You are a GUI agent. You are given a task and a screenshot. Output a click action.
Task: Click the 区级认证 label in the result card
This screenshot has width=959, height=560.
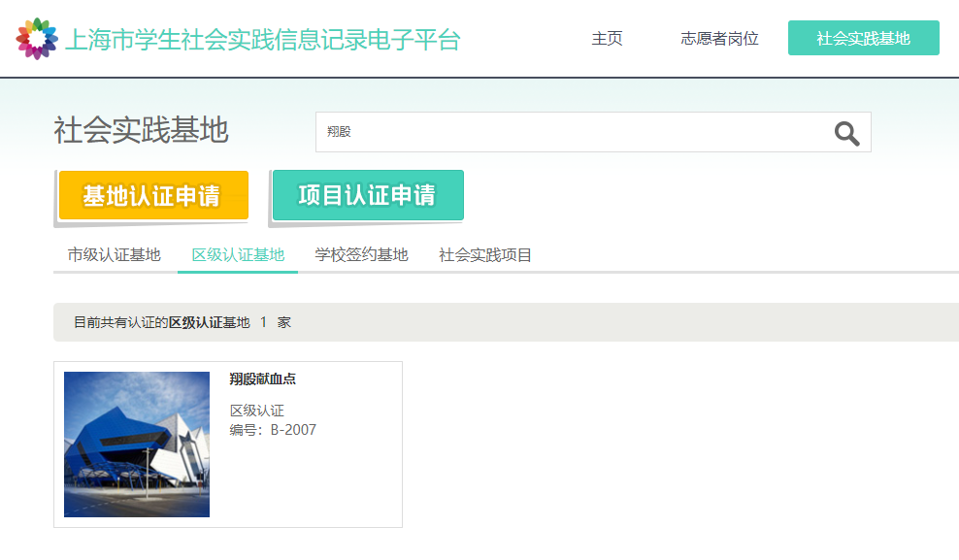(257, 411)
